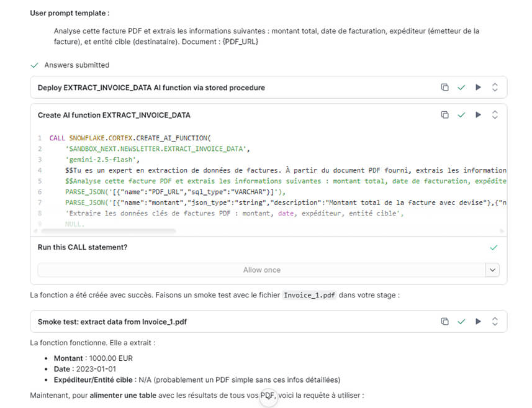
Task: Click the checkmark on the Create AI function block
Action: pyautogui.click(x=461, y=115)
